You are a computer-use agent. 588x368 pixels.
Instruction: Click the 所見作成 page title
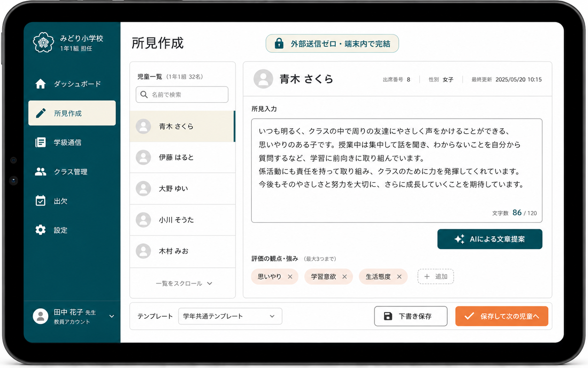(158, 43)
